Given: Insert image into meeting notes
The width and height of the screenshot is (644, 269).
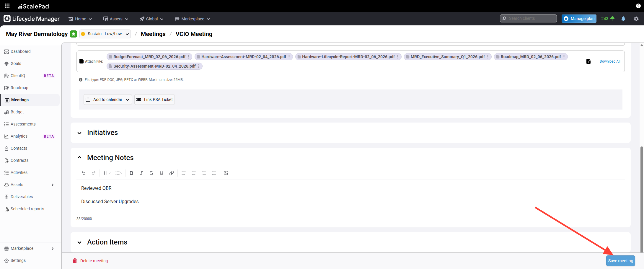Looking at the screenshot, I should tap(226, 173).
